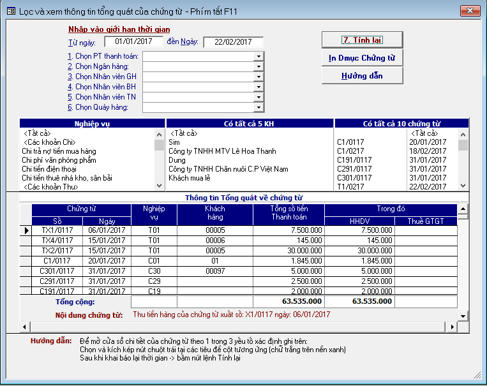Click 'Khách hàng' column header

215,213
